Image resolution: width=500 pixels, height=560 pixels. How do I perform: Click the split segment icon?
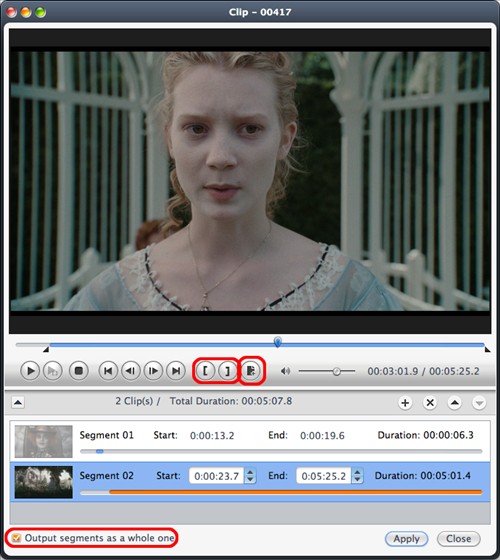click(251, 371)
